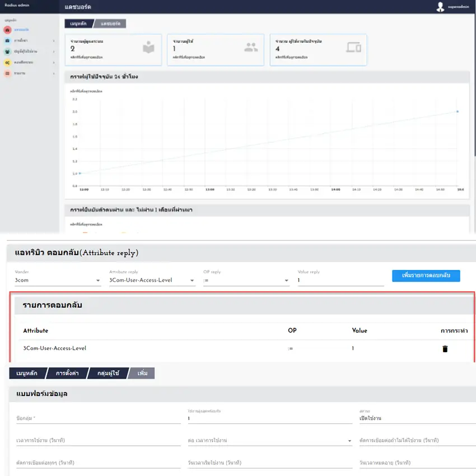This screenshot has height=476, width=476.
Task: Click the devices icon on current users card
Action: (x=353, y=48)
